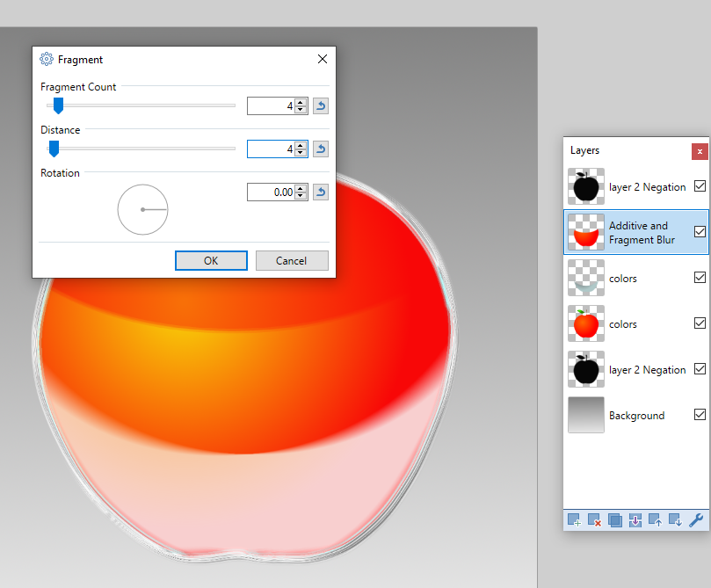Select bottom layer 2 Negation thumbnail
The height and width of the screenshot is (588, 711).
[586, 369]
